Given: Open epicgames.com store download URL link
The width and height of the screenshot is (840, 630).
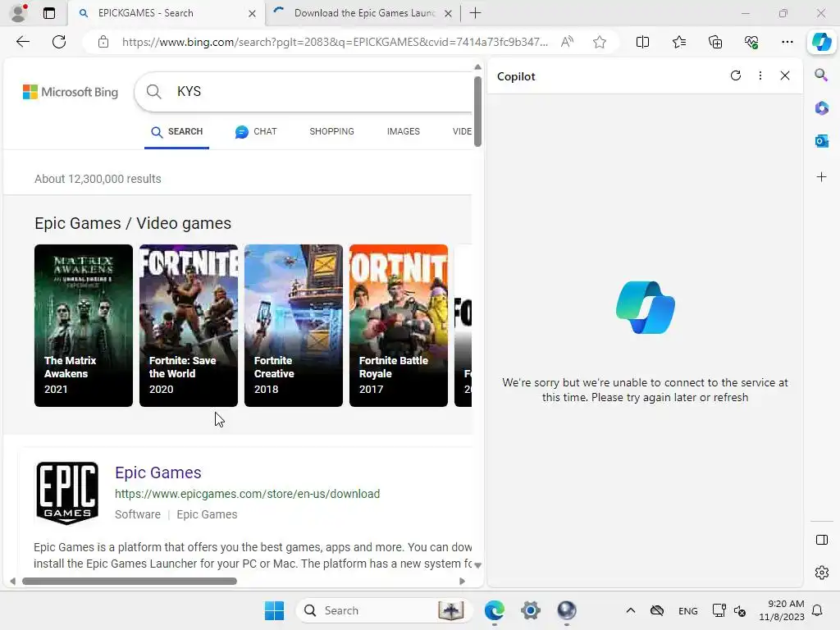Looking at the screenshot, I should (x=248, y=494).
